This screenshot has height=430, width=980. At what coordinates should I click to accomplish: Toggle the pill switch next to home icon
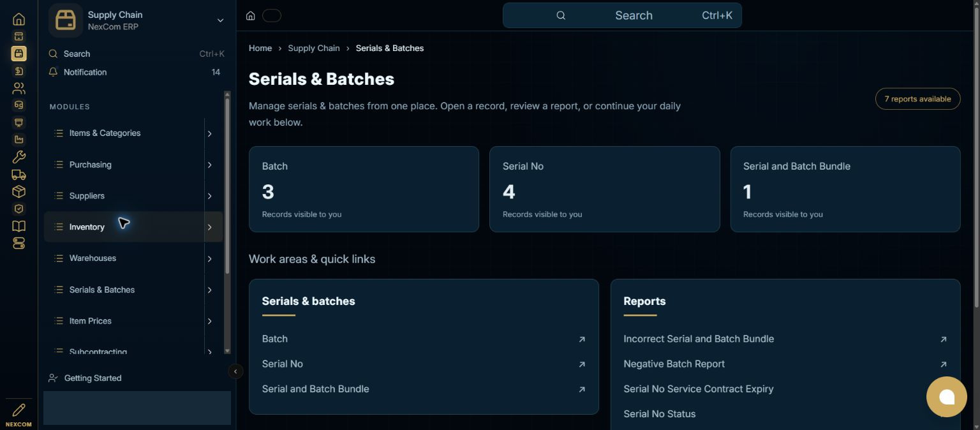point(272,16)
